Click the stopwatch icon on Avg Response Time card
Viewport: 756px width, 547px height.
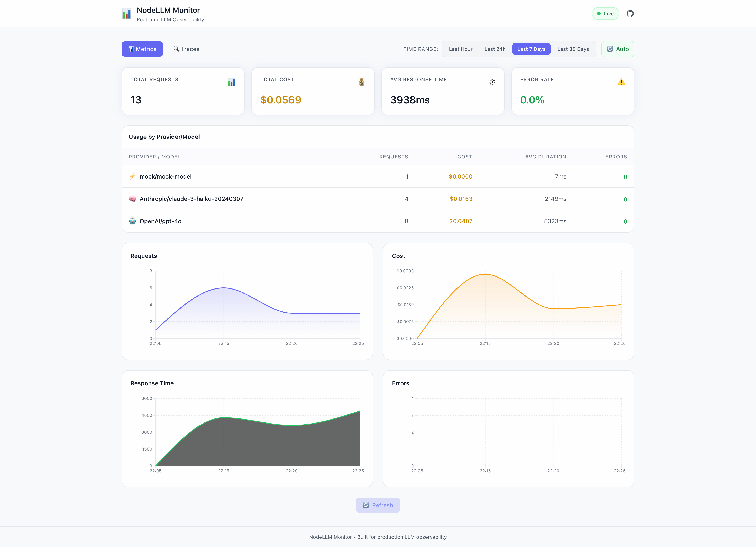[492, 82]
